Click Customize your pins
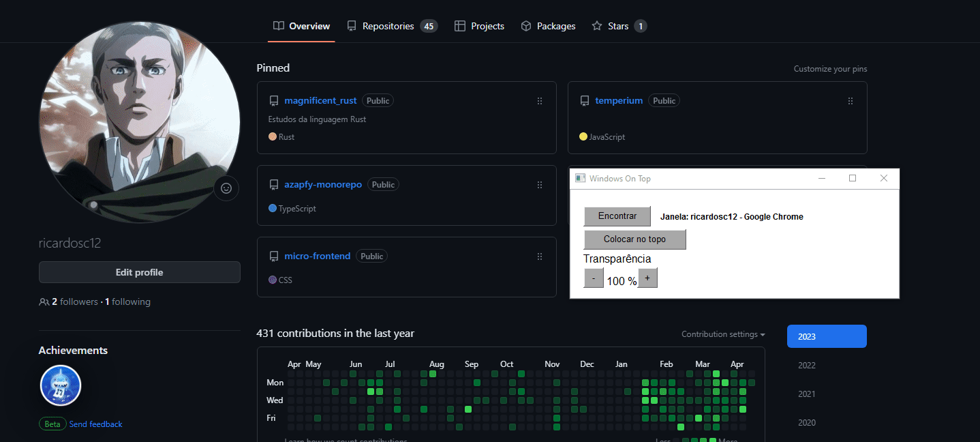980x442 pixels. (x=830, y=69)
